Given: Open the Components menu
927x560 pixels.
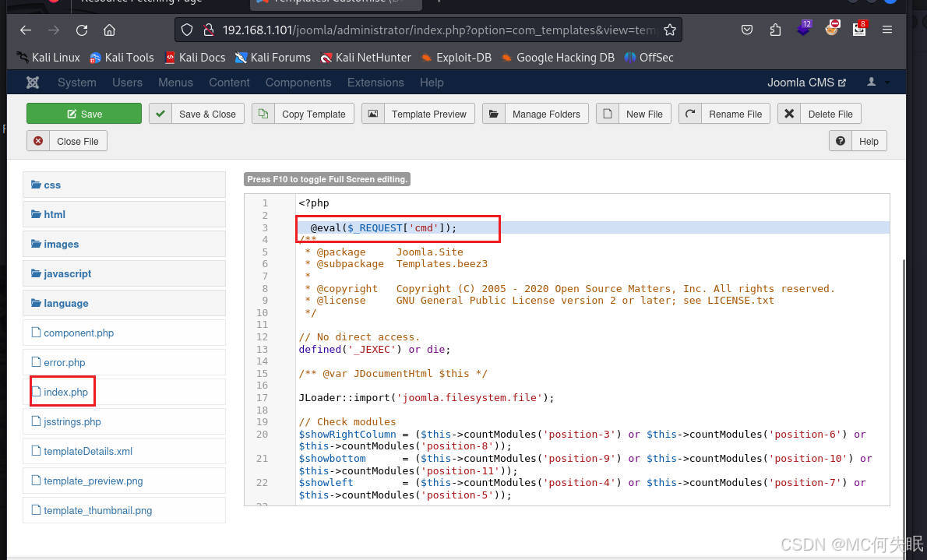Looking at the screenshot, I should [298, 83].
